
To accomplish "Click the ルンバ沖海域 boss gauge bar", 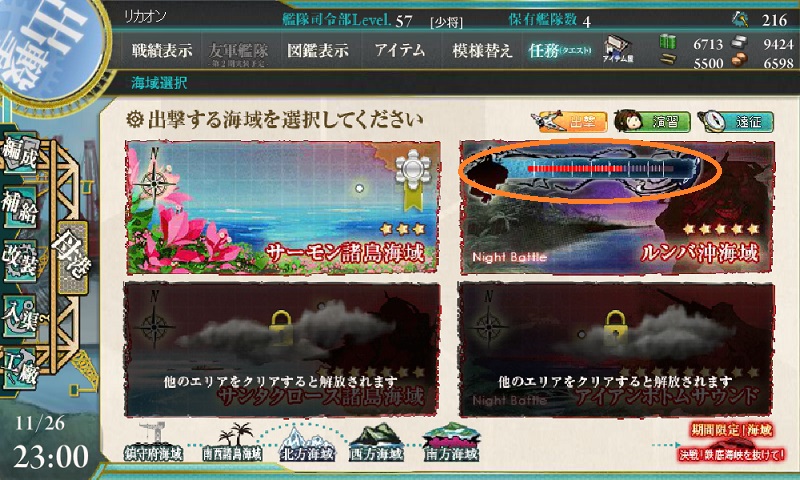I will coord(601,168).
